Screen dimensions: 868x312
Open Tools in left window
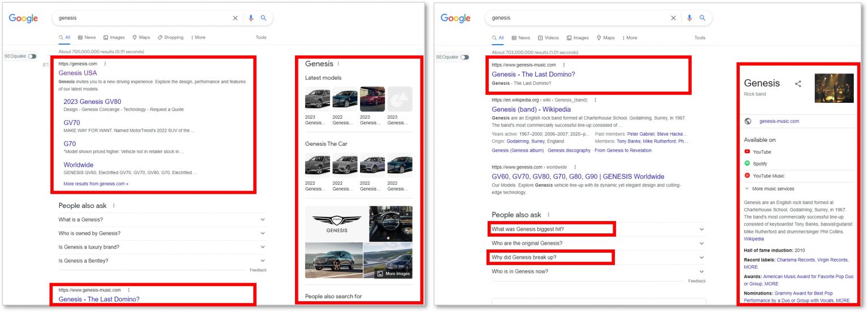(x=261, y=37)
